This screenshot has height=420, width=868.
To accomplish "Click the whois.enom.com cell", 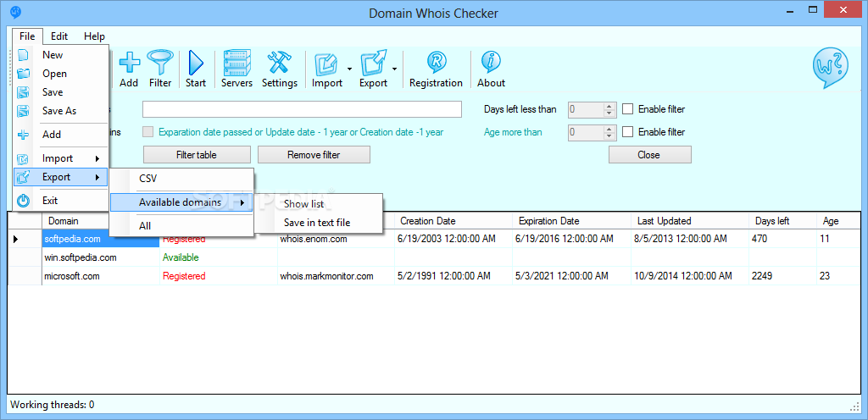I will point(336,240).
